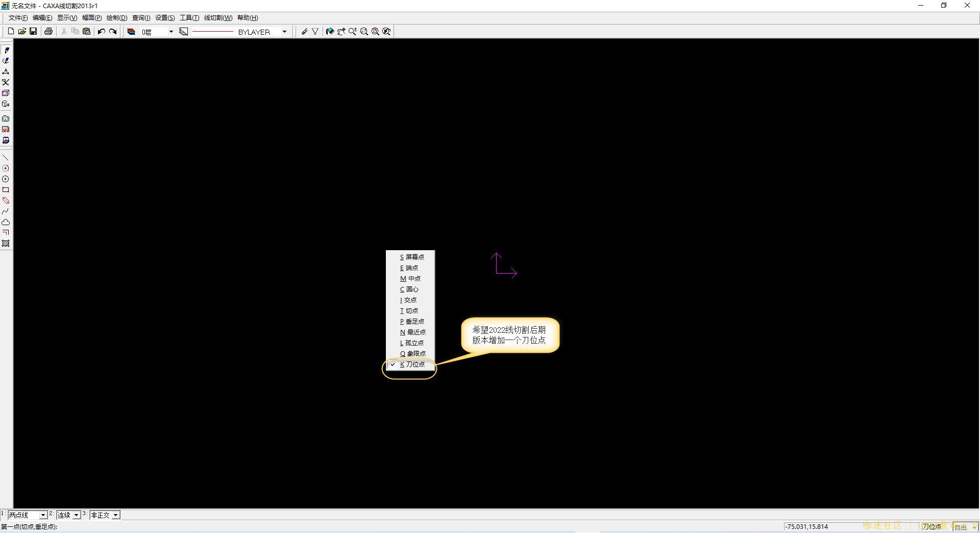
Task: Expand the 0层 layer dropdown
Action: [170, 32]
